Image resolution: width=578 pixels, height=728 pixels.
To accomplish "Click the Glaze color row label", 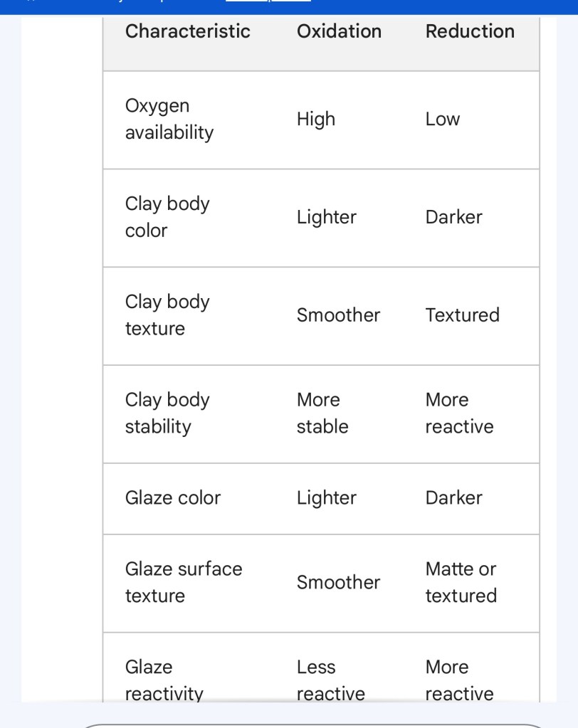I will [x=173, y=498].
